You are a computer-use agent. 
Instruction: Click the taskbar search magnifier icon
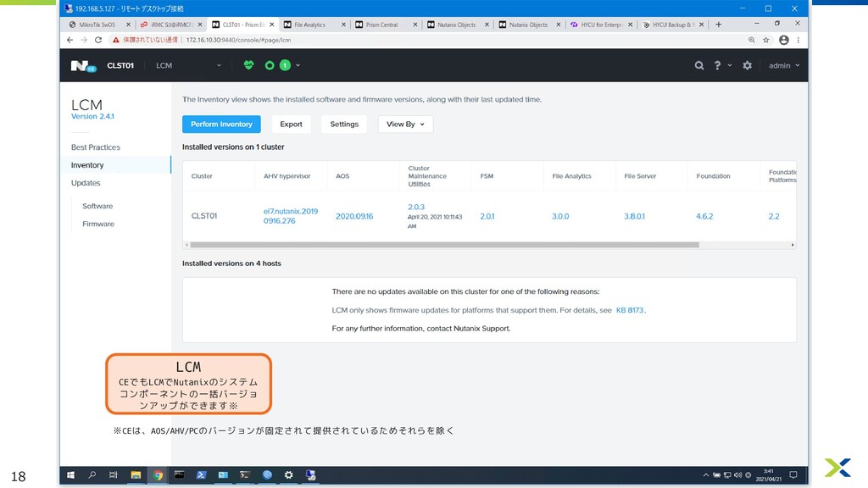point(92,474)
